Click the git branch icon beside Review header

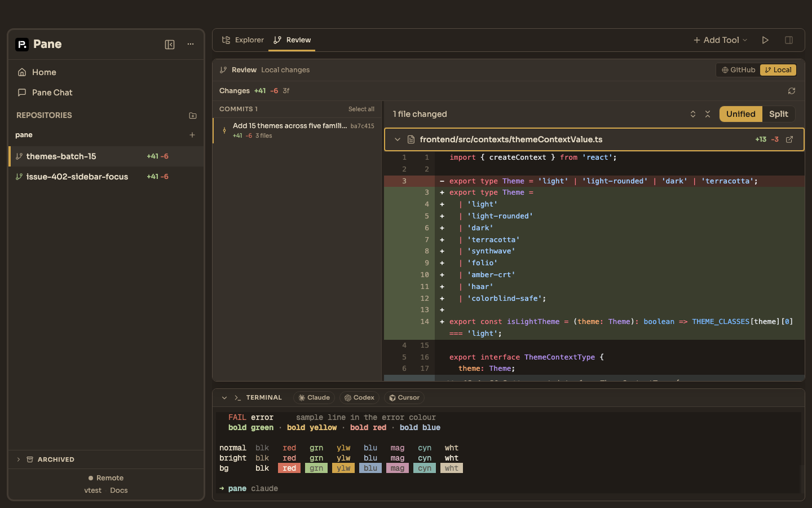(x=223, y=70)
